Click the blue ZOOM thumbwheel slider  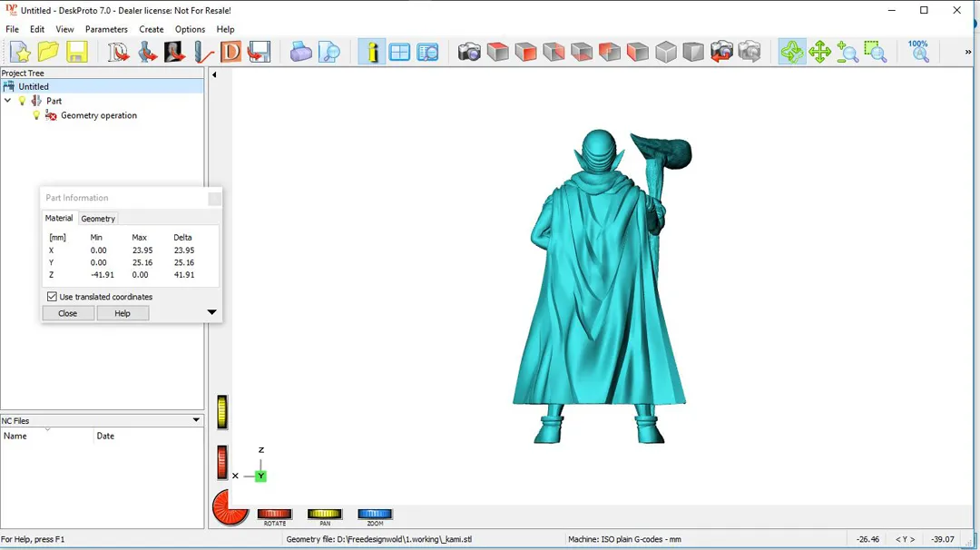pyautogui.click(x=375, y=515)
